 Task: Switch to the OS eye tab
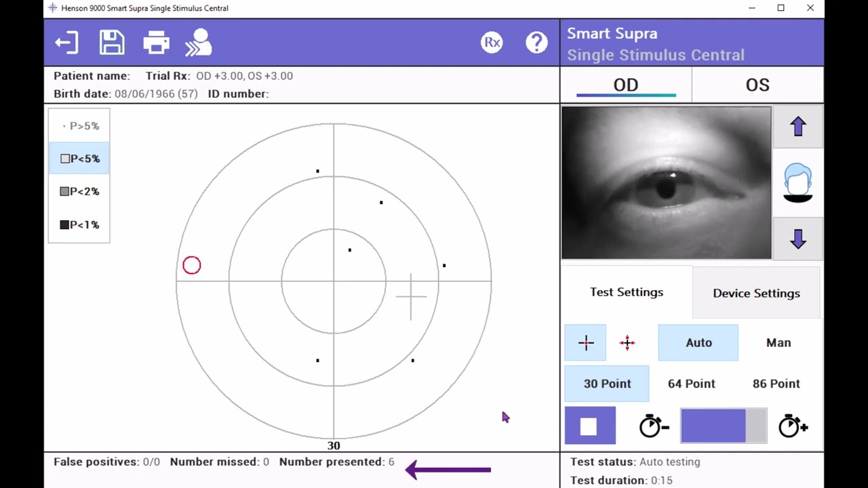[x=757, y=85]
